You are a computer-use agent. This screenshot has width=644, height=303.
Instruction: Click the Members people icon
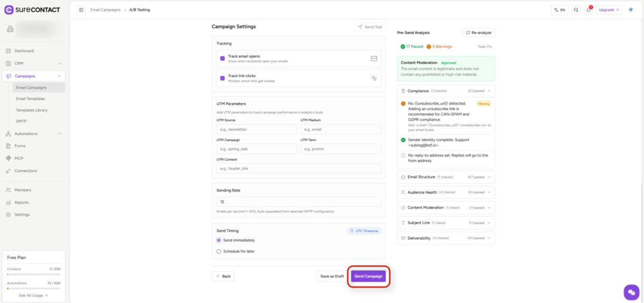(x=9, y=190)
